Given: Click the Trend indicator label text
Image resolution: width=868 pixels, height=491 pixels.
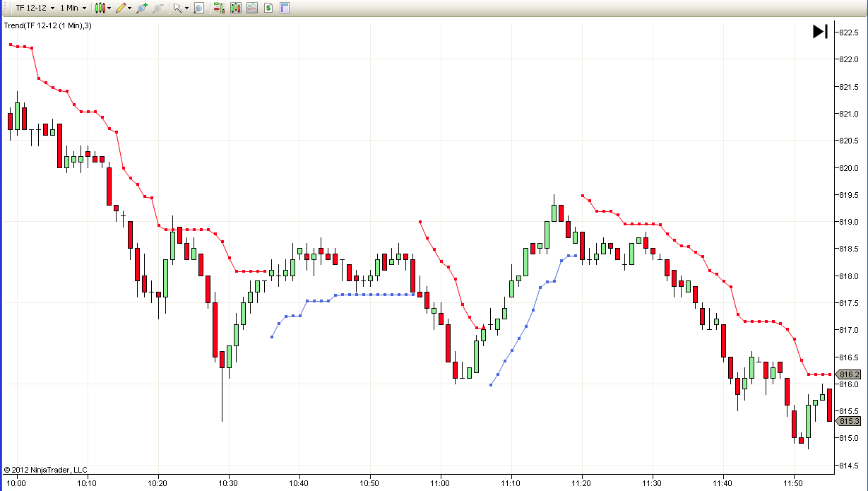Looking at the screenshot, I should [47, 25].
